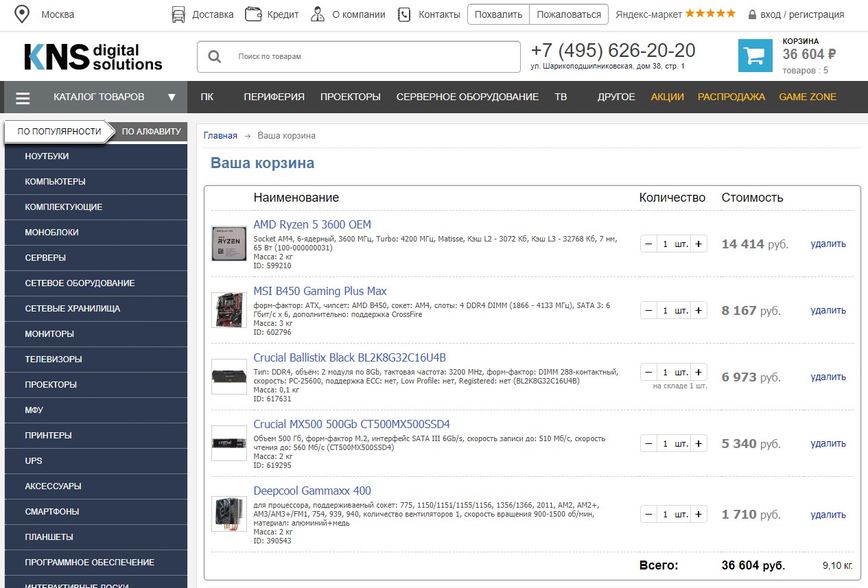Open the Crucial Ballistix RAM thumbnail
Screen dimensions: 868x588
tap(229, 377)
